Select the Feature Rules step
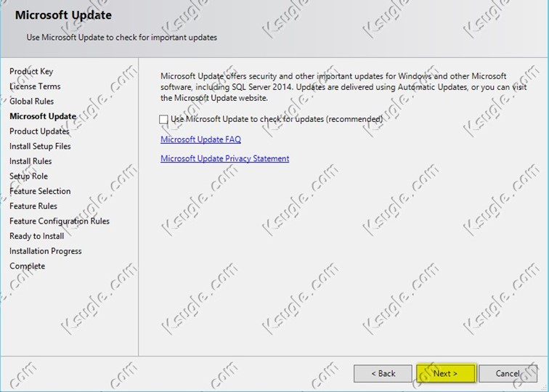 (x=33, y=206)
